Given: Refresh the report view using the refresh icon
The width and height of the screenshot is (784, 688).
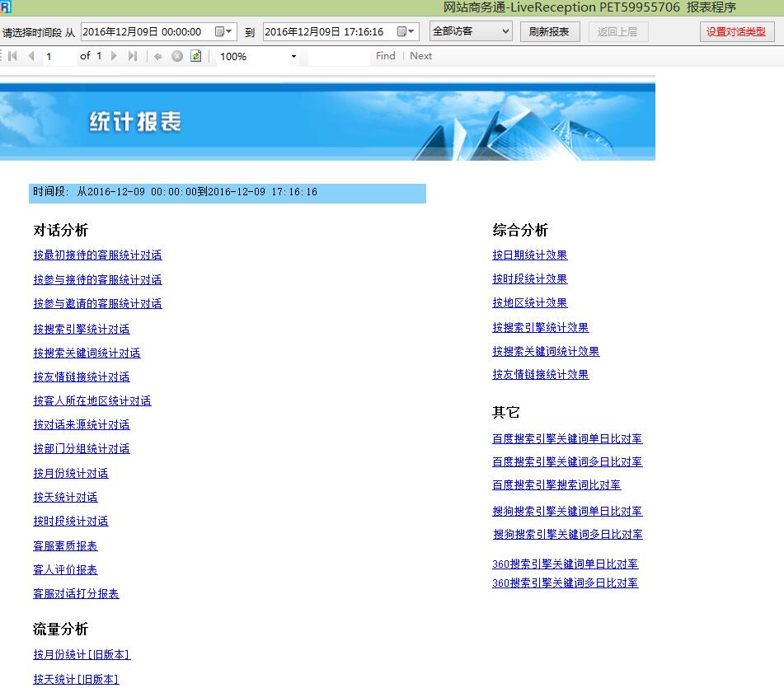Looking at the screenshot, I should [196, 56].
